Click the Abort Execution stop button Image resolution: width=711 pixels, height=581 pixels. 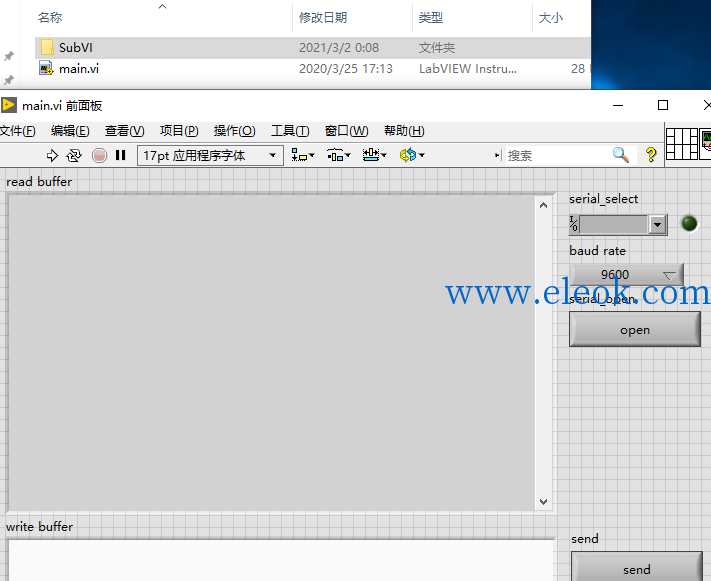pos(99,156)
